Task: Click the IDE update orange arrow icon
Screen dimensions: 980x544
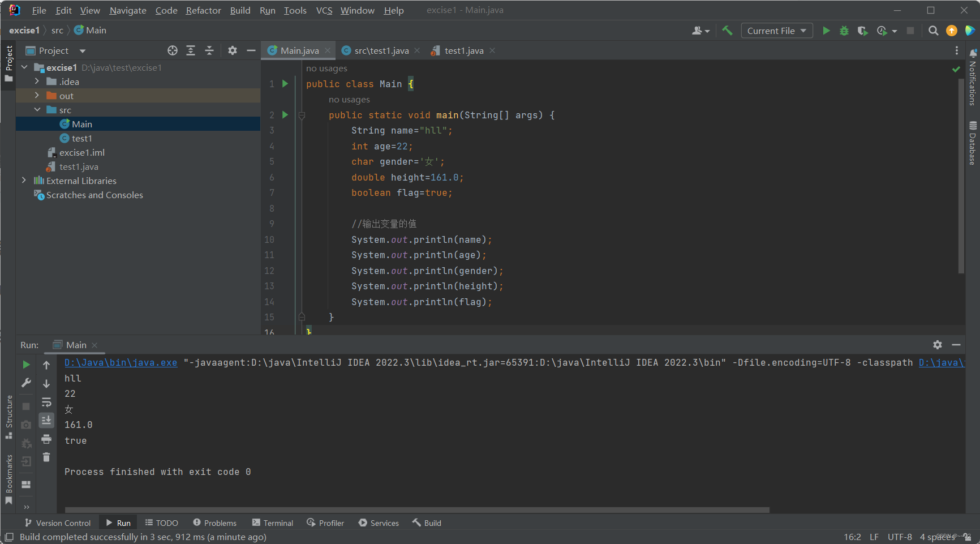Action: coord(952,31)
